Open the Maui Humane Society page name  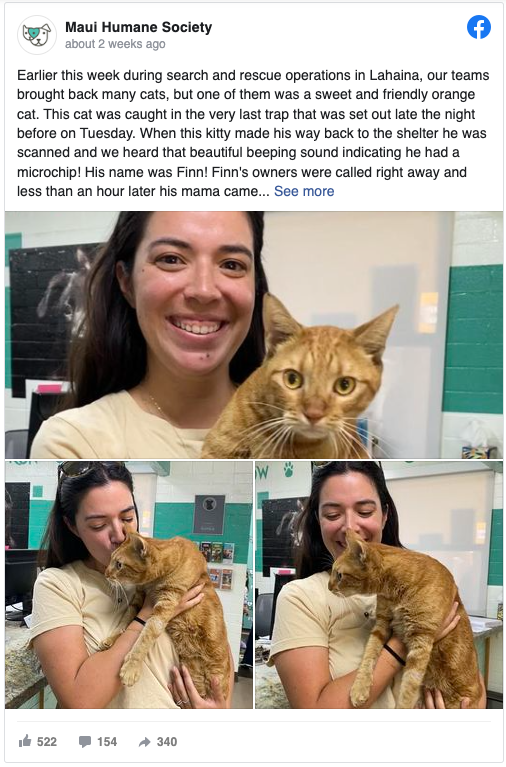138,27
